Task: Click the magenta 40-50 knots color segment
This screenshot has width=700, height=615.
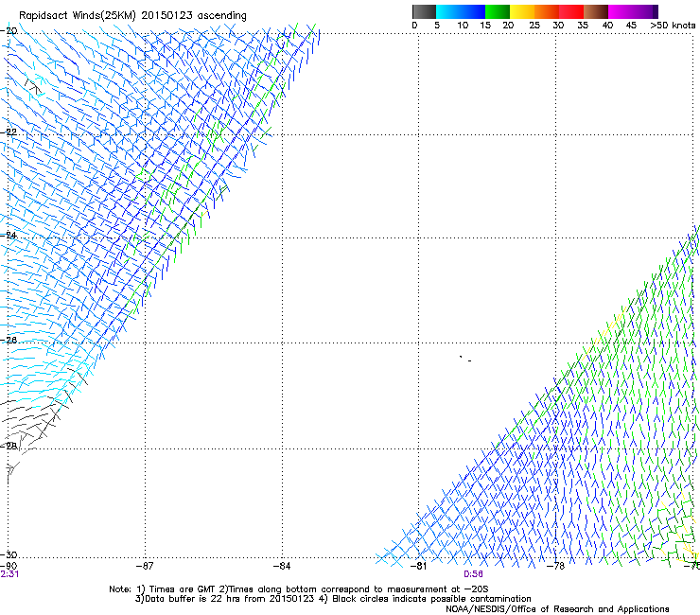Action: tap(633, 11)
